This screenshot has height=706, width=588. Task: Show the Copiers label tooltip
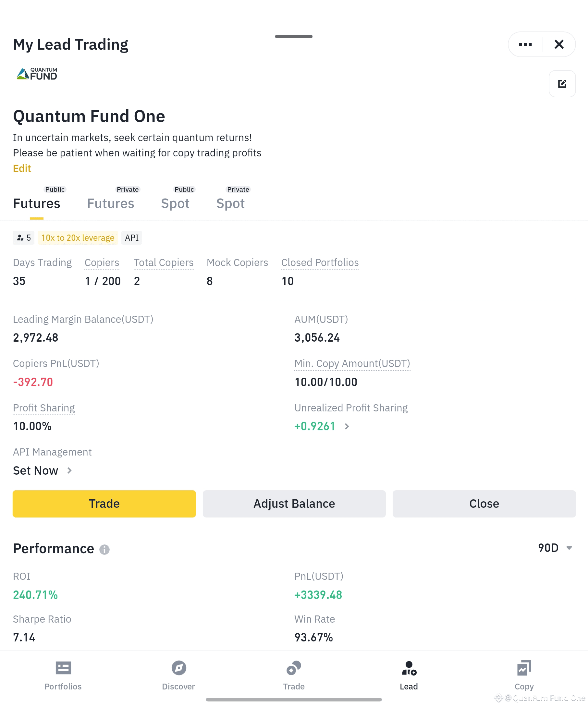(102, 262)
